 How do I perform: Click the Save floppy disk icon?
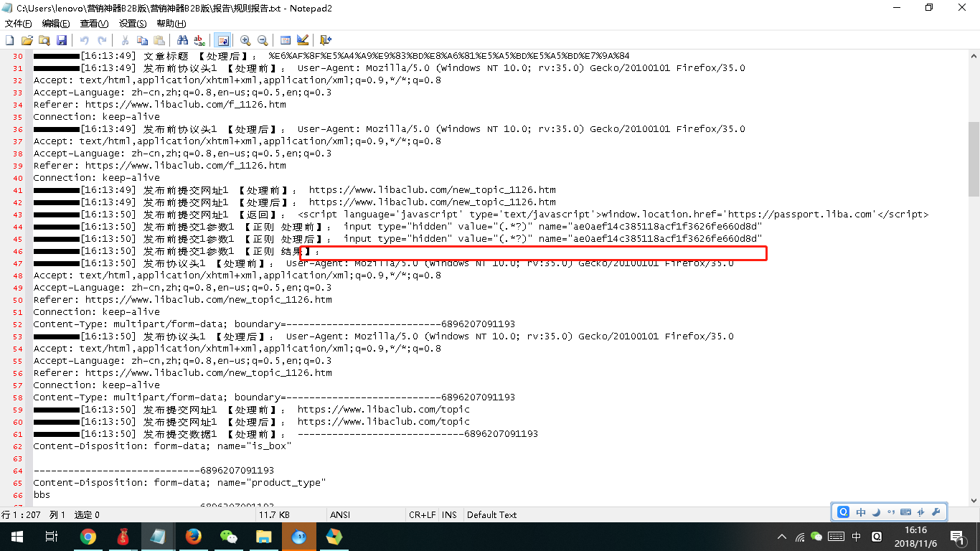[62, 40]
